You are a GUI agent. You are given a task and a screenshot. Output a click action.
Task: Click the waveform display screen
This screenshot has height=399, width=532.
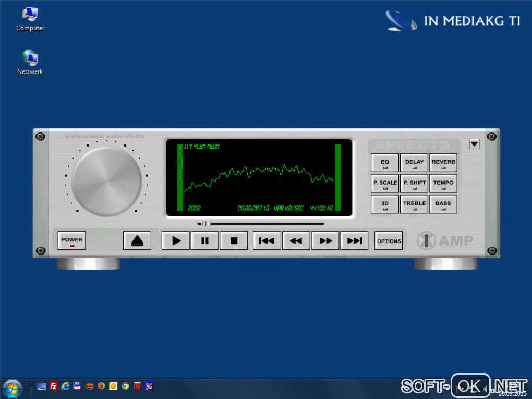coord(259,178)
